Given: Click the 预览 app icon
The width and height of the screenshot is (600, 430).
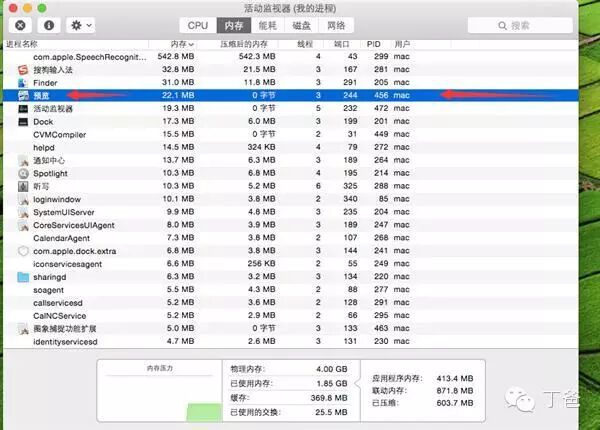Looking at the screenshot, I should point(23,96).
